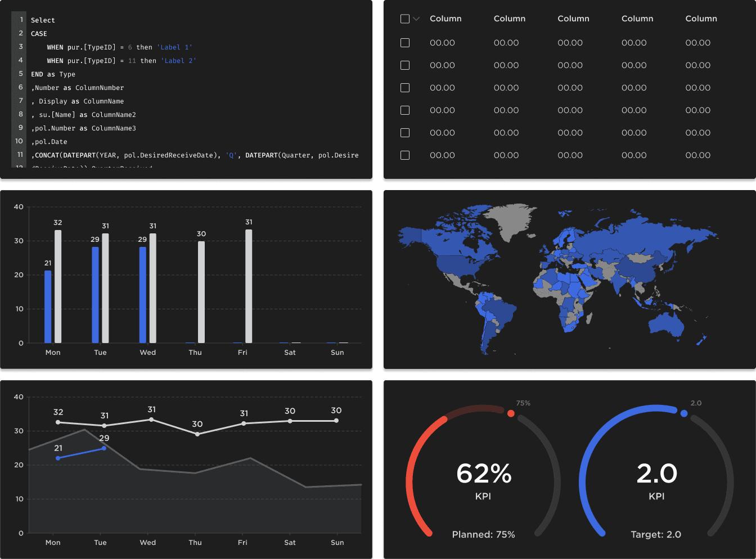
Task: Click the 'Label 1' string in the SQL code
Action: [x=174, y=47]
